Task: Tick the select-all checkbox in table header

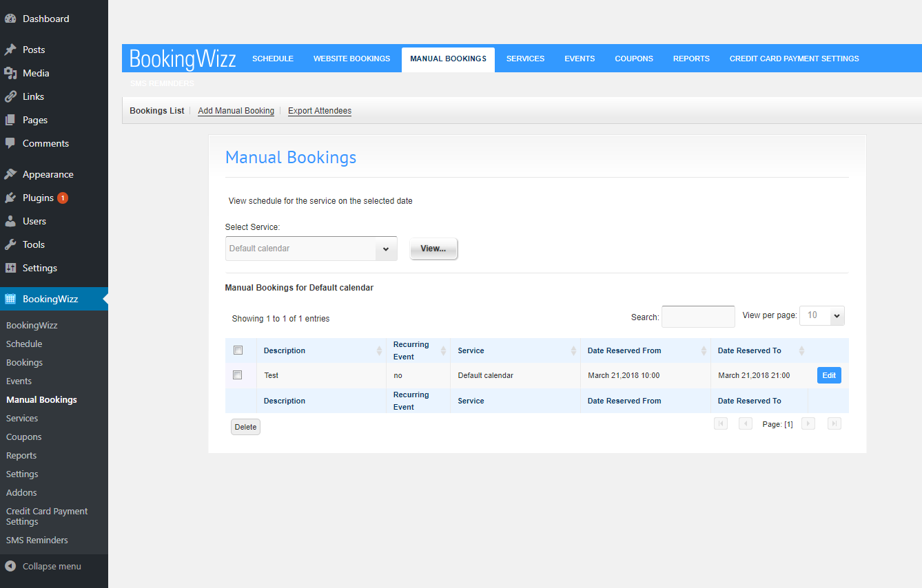Action: click(x=238, y=350)
